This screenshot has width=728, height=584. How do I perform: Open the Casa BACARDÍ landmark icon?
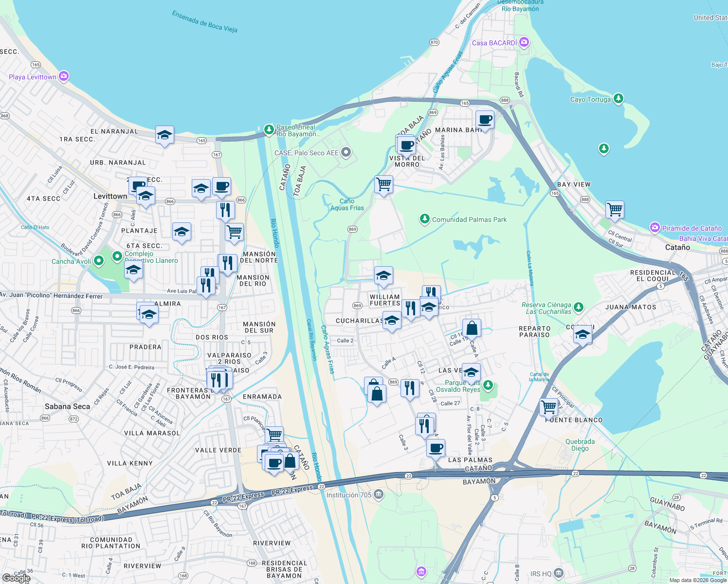pyautogui.click(x=524, y=43)
